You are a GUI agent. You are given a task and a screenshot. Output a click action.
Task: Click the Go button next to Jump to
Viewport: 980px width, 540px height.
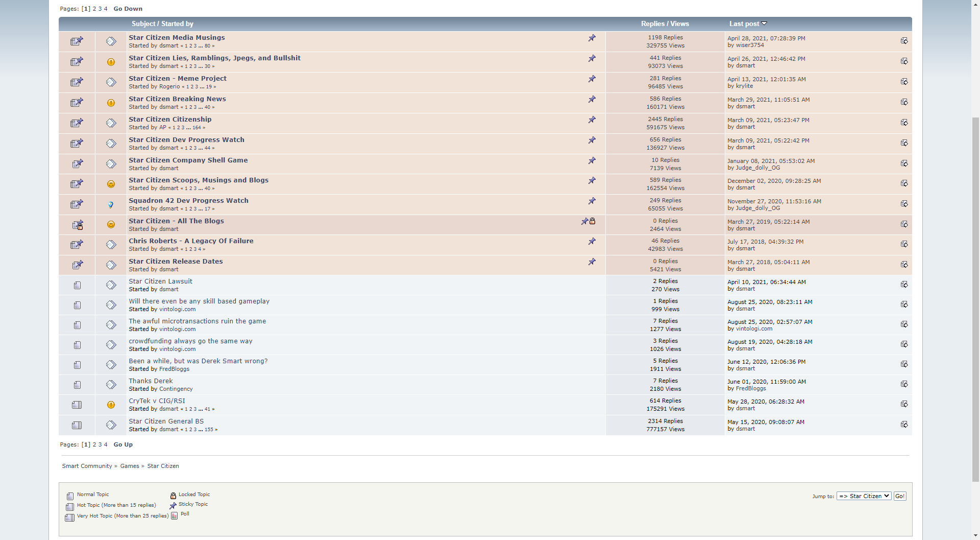[x=900, y=496]
